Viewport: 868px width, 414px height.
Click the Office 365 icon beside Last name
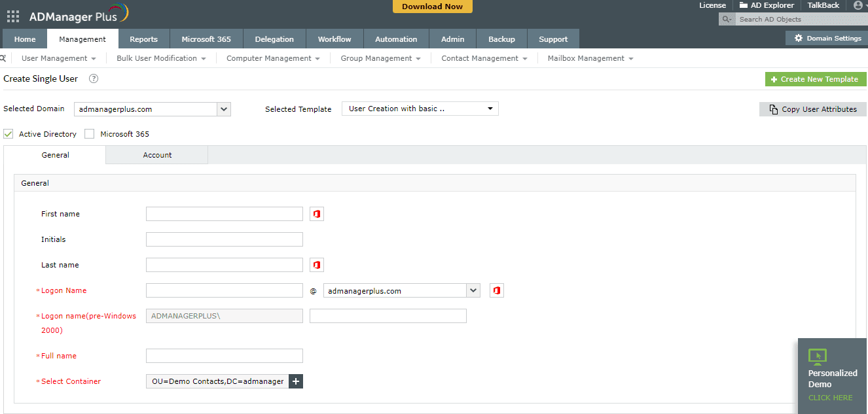[317, 265]
